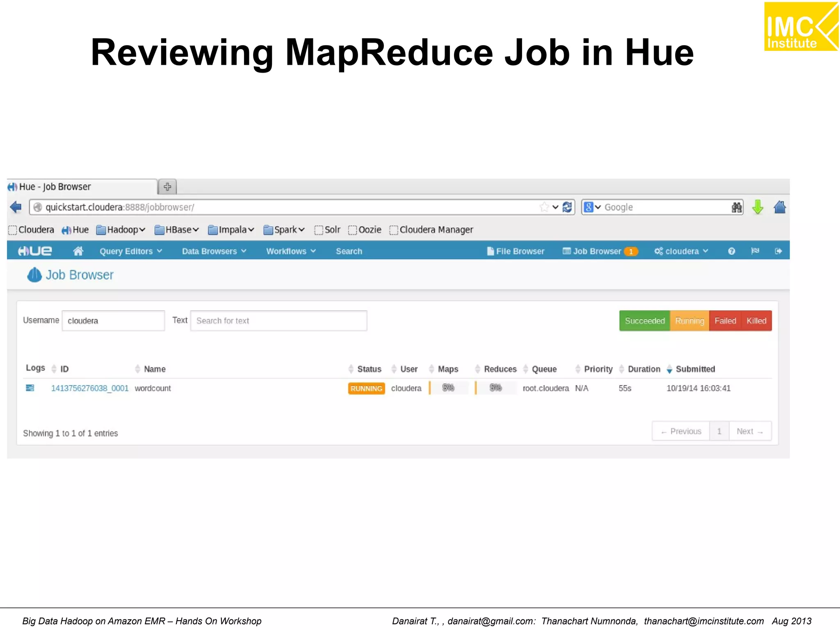Viewport: 840px width, 630px height.
Task: Click Search in the Hue navbar
Action: [349, 251]
